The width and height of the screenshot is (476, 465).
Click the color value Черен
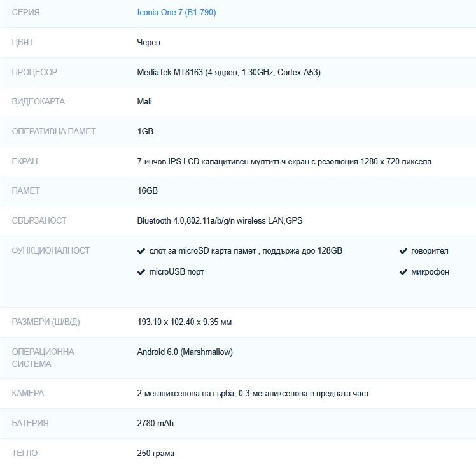(148, 42)
